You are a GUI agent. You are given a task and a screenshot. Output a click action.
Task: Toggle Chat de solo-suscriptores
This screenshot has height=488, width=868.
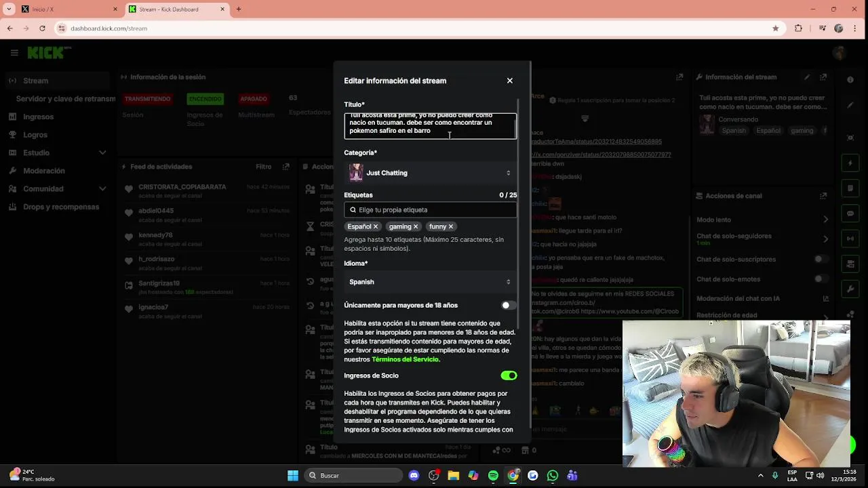(821, 260)
